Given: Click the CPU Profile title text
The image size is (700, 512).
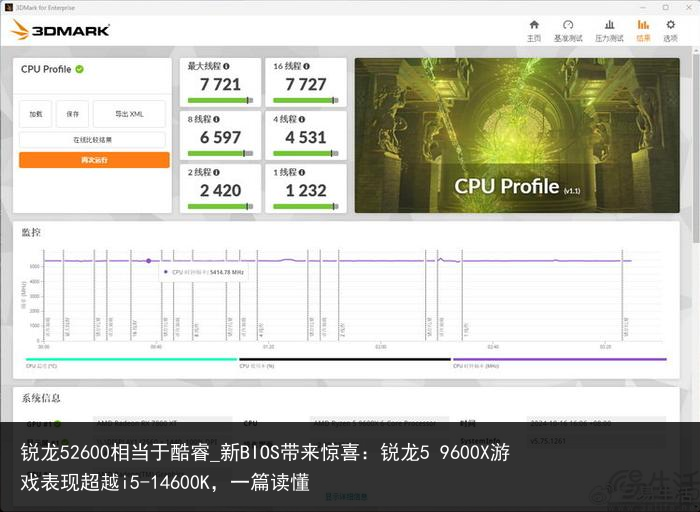Looking at the screenshot, I should [x=46, y=69].
